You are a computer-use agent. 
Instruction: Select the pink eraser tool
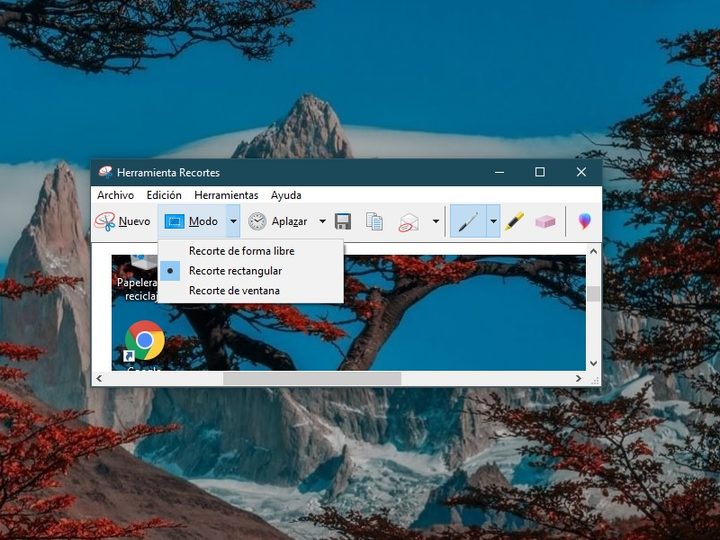(x=545, y=221)
